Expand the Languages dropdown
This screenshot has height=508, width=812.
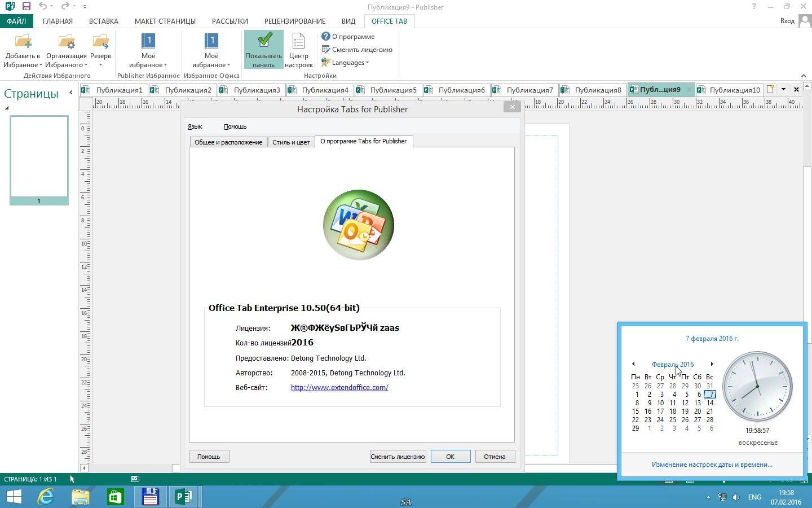tap(345, 63)
